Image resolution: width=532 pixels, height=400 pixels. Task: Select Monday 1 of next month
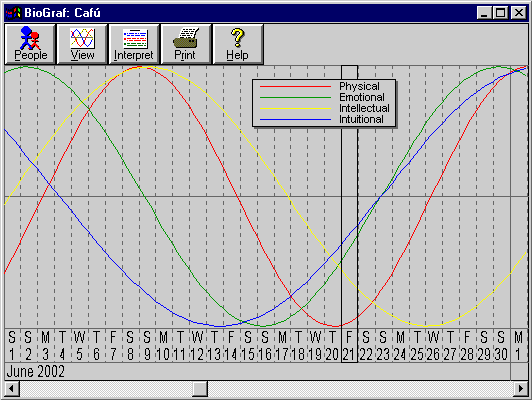tap(518, 345)
